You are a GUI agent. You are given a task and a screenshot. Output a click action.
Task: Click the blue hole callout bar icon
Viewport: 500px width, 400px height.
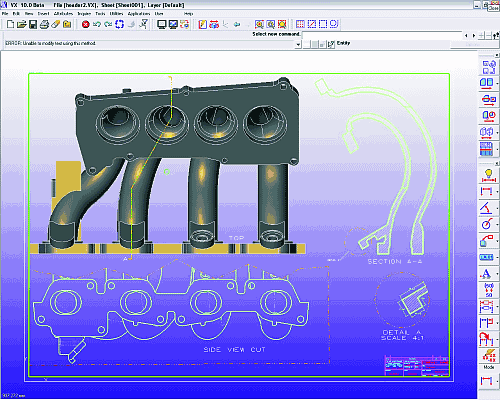(487, 257)
